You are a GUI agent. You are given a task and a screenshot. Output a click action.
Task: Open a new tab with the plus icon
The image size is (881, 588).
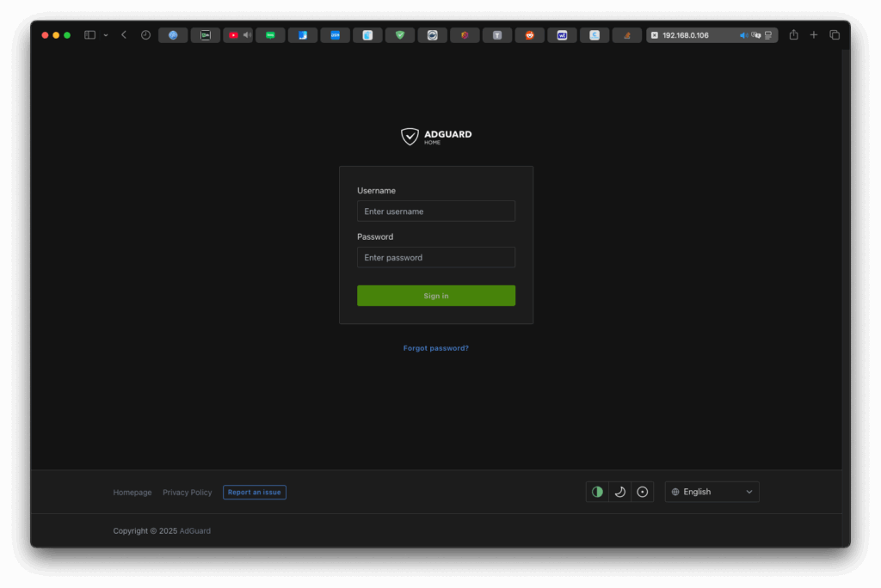(x=814, y=35)
